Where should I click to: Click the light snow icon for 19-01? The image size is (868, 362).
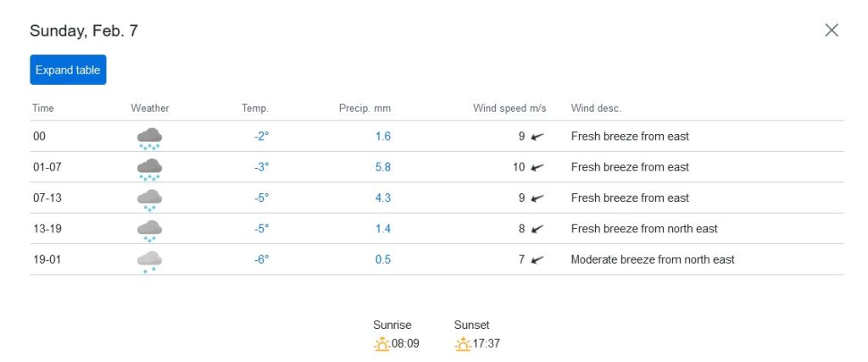(x=149, y=262)
